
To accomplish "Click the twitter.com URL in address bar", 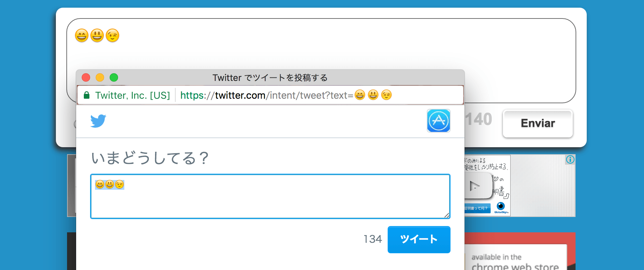I will click(240, 95).
